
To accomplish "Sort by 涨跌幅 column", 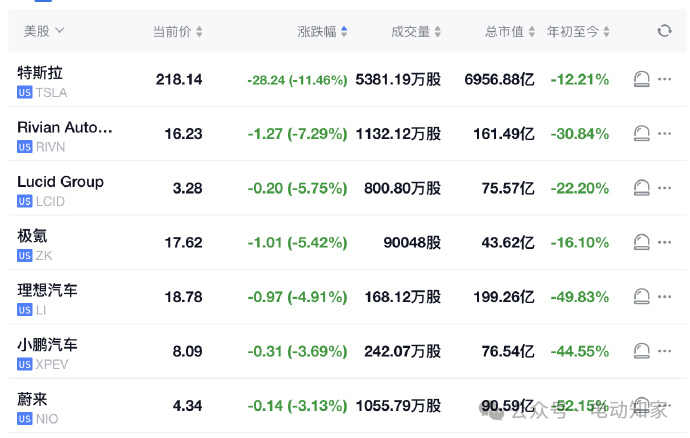I will tap(322, 31).
